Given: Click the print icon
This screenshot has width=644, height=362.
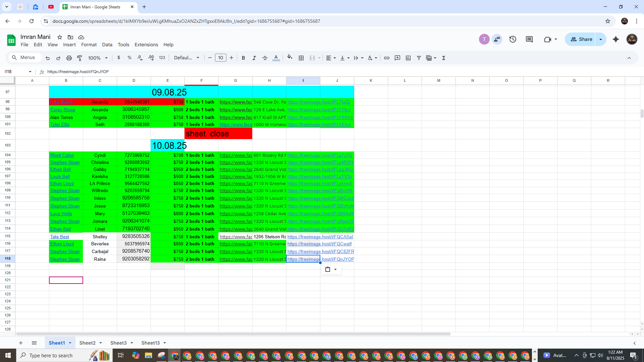Looking at the screenshot, I should 69,58.
